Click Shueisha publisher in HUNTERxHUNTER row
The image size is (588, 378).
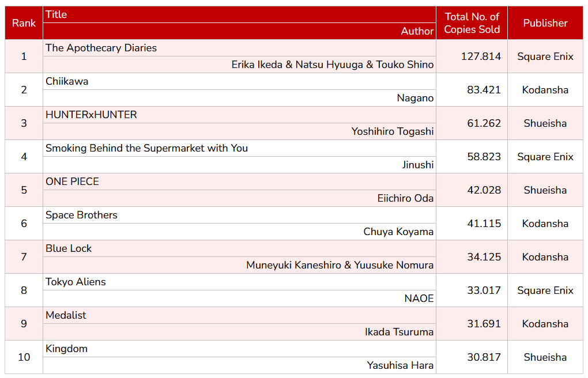[545, 123]
